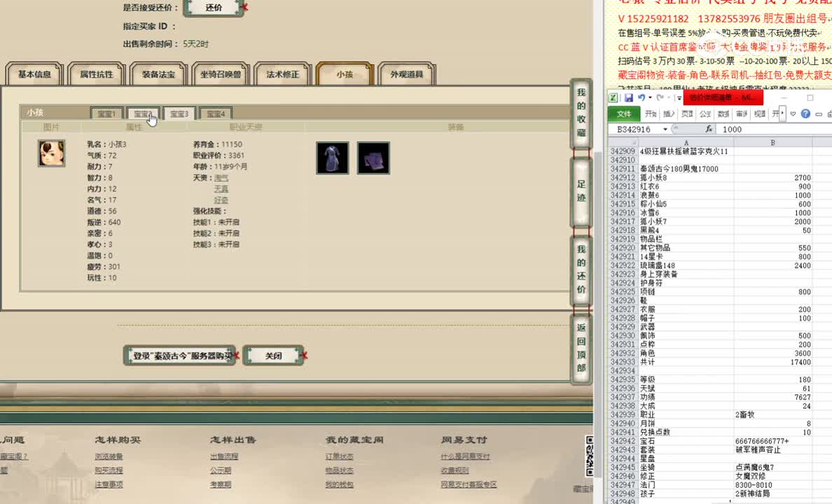Click the Excel application icon at top-left
Screen dimensions: 832x504
point(613,97)
